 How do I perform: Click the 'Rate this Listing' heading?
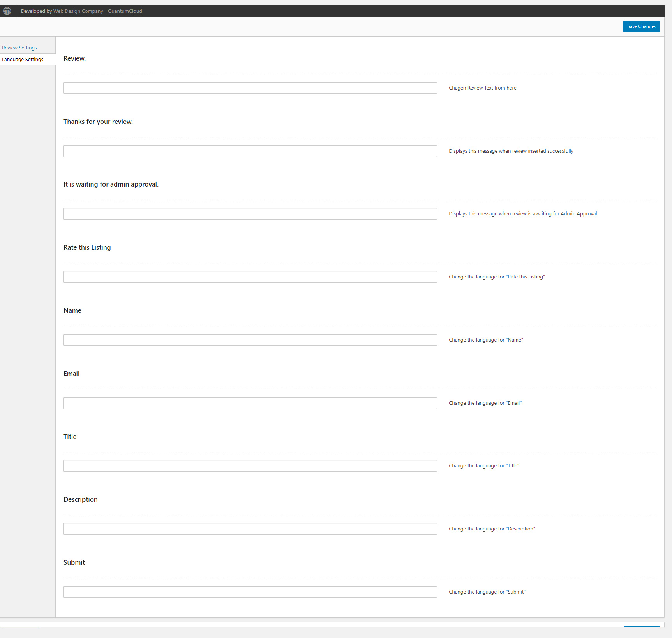[x=87, y=247]
